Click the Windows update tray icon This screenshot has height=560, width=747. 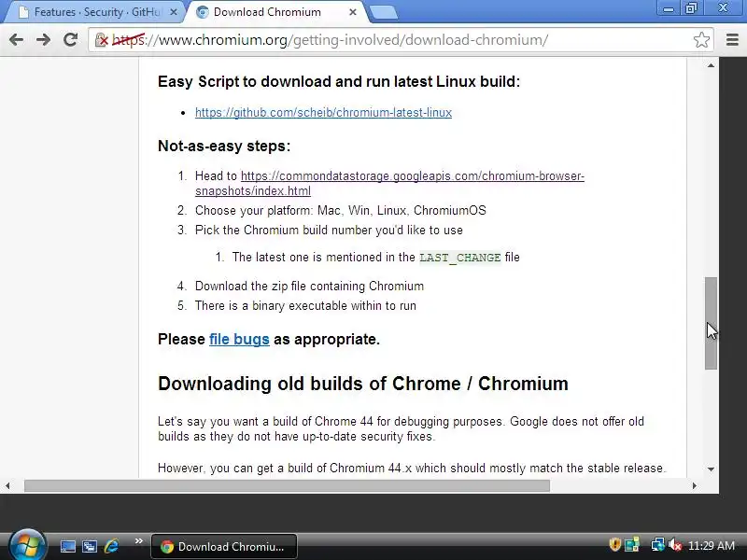click(632, 544)
